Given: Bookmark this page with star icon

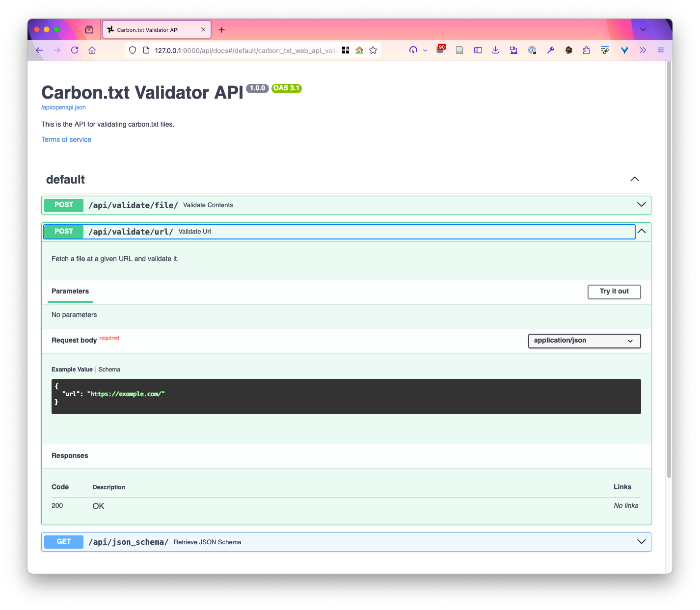Looking at the screenshot, I should [373, 50].
